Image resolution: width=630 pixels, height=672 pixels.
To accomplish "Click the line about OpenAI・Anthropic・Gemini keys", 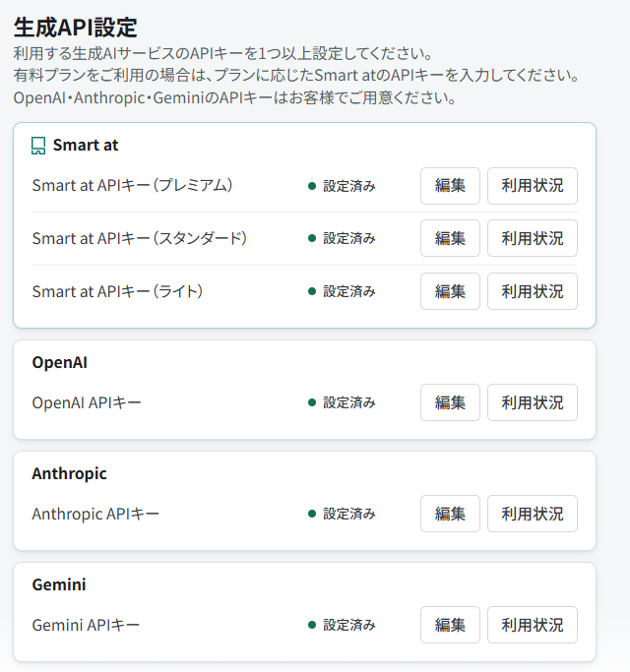I will 234,98.
